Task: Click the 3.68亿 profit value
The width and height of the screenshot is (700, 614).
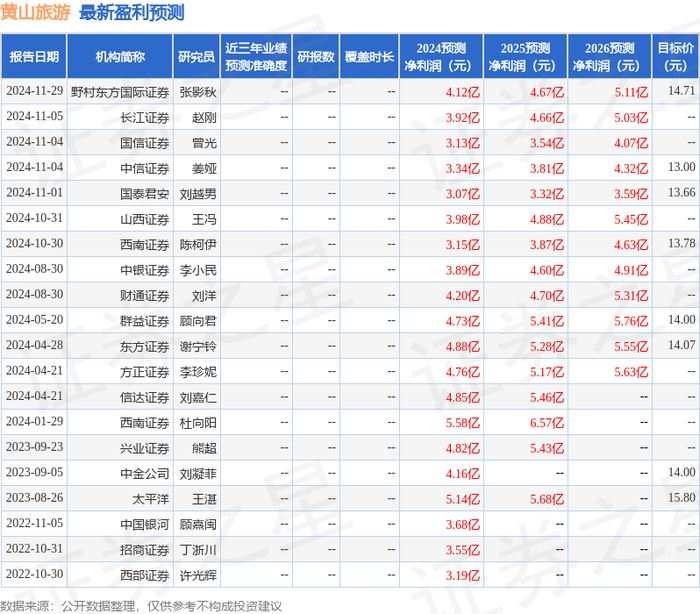Action: (x=462, y=525)
